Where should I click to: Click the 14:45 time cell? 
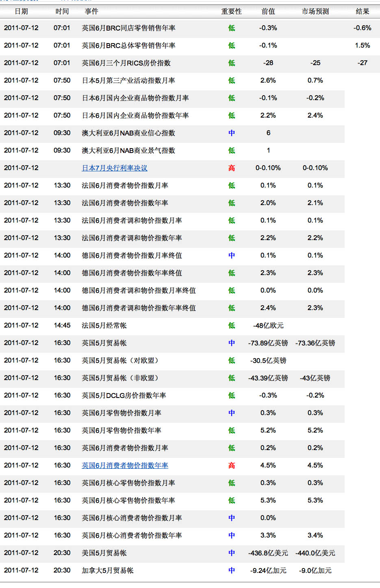pyautogui.click(x=62, y=326)
